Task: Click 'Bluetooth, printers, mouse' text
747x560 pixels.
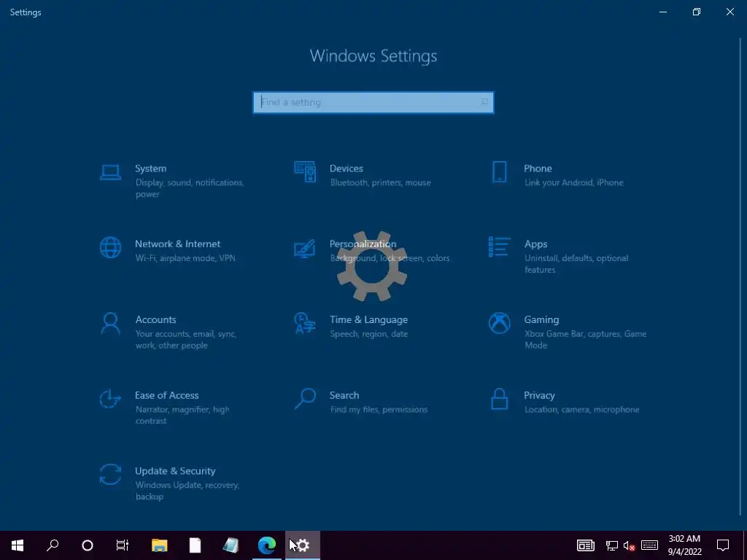Action: tap(381, 182)
